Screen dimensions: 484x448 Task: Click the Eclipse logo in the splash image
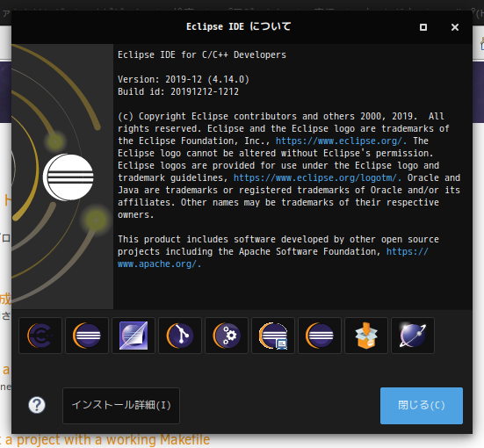[69, 177]
